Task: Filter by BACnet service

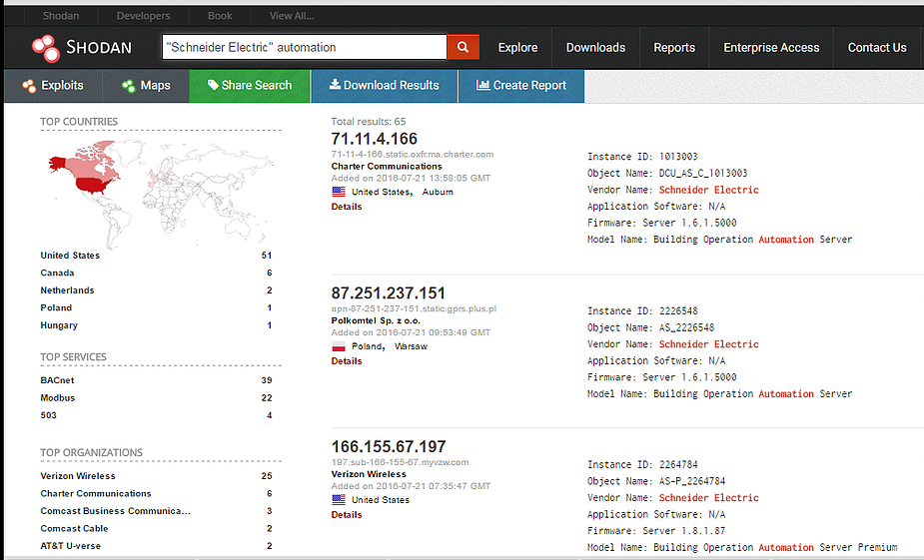Action: point(57,380)
